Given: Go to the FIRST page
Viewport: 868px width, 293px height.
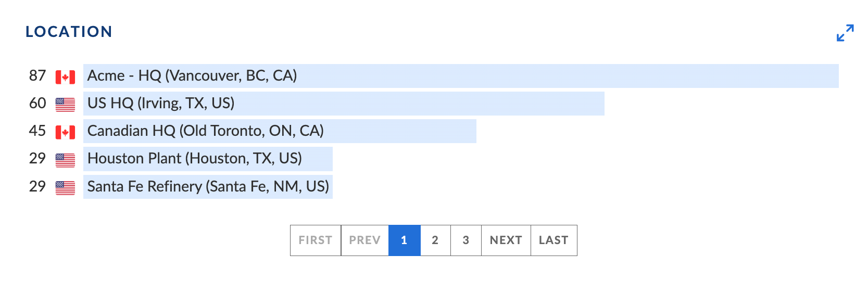Looking at the screenshot, I should (316, 240).
